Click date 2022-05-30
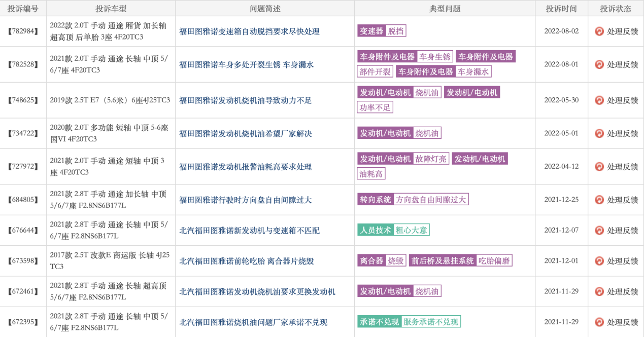 click(561, 100)
